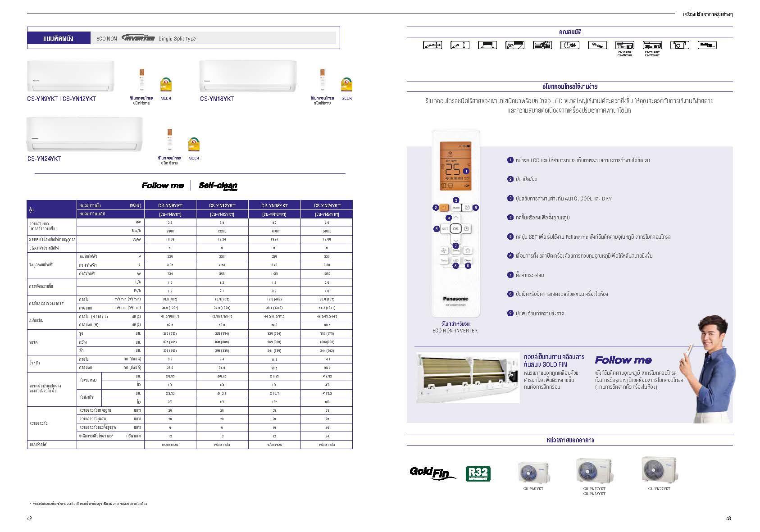This screenshot has height=532, width=760.
Task: Select the CS-YN9YKT | CS-YN12YKT indoor unit image
Action: pos(71,77)
